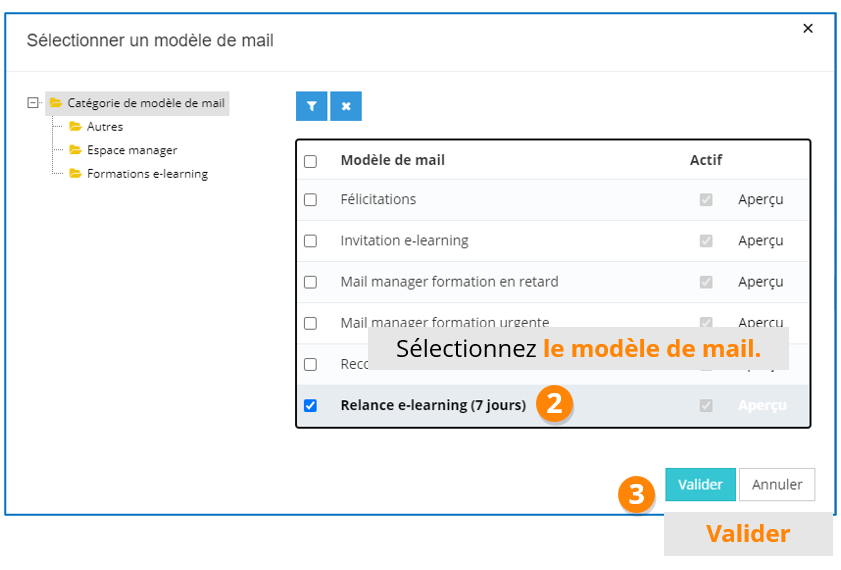Toggle the select-all checkbox in header

coord(310,161)
